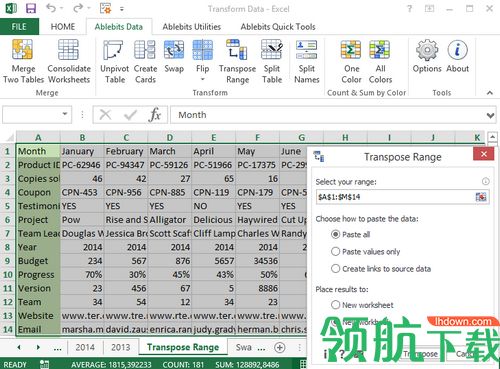Screen dimensions: 500x369
Task: Switch to Ablebits Quick Tools tab
Action: [278, 27]
